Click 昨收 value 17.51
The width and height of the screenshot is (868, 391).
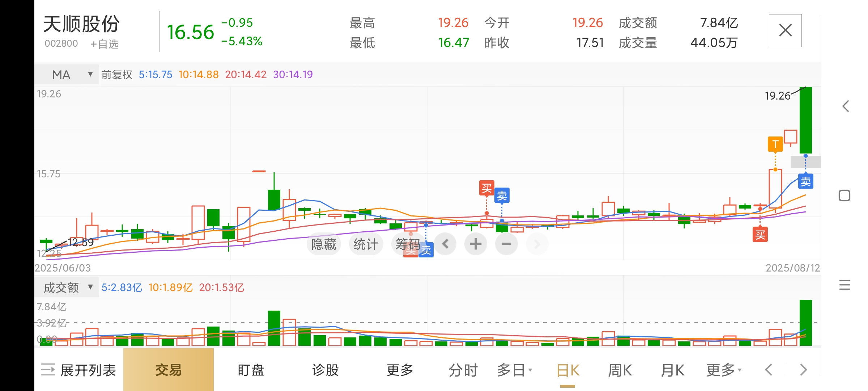click(590, 43)
